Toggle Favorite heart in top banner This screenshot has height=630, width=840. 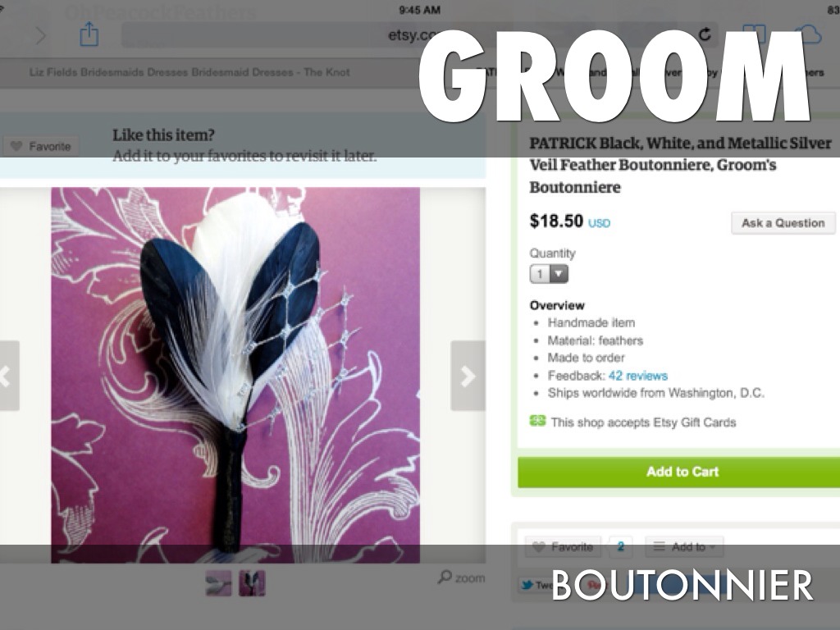click(x=41, y=146)
